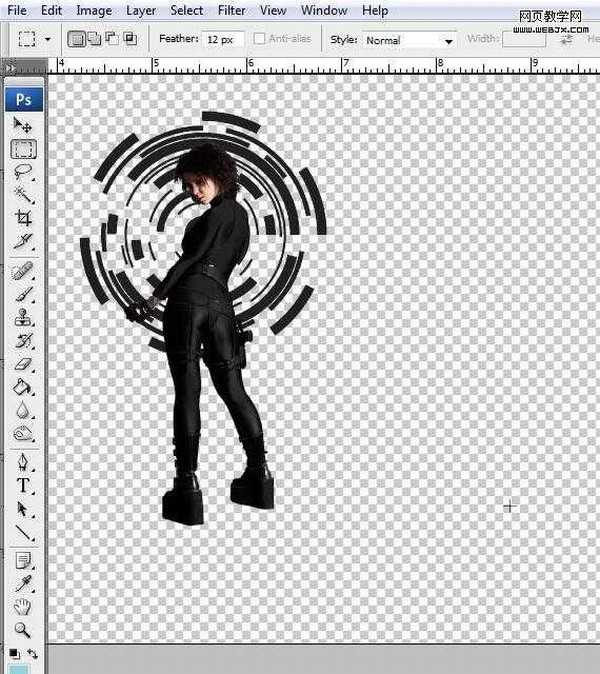Choose the Eraser tool
600x674 pixels.
point(22,364)
